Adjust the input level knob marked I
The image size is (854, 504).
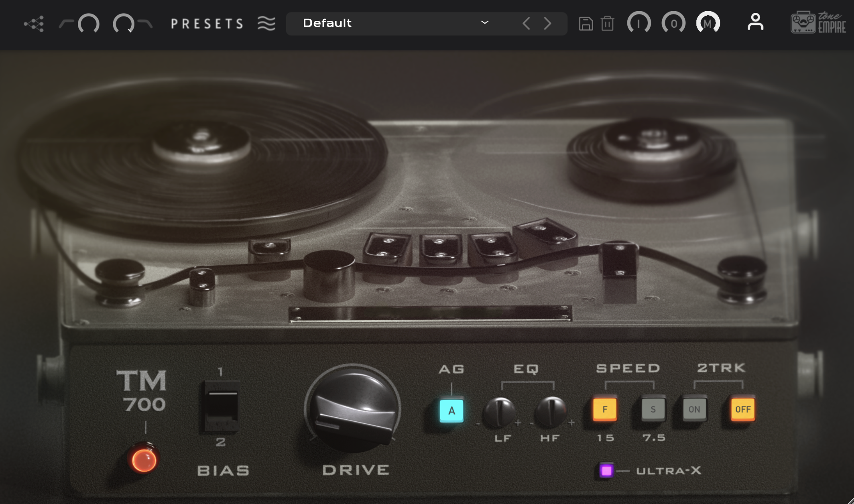639,23
